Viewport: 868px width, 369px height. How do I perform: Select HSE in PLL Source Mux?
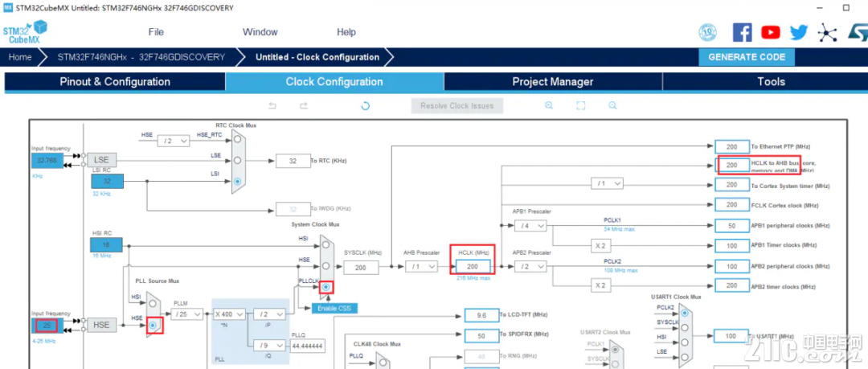154,324
